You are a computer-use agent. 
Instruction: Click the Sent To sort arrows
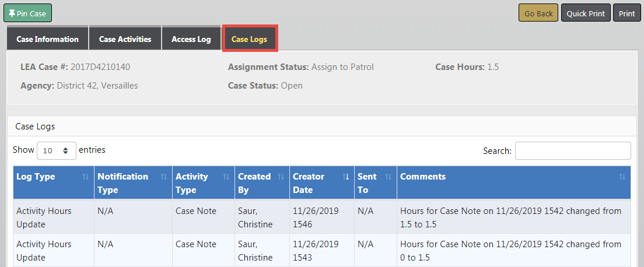388,177
